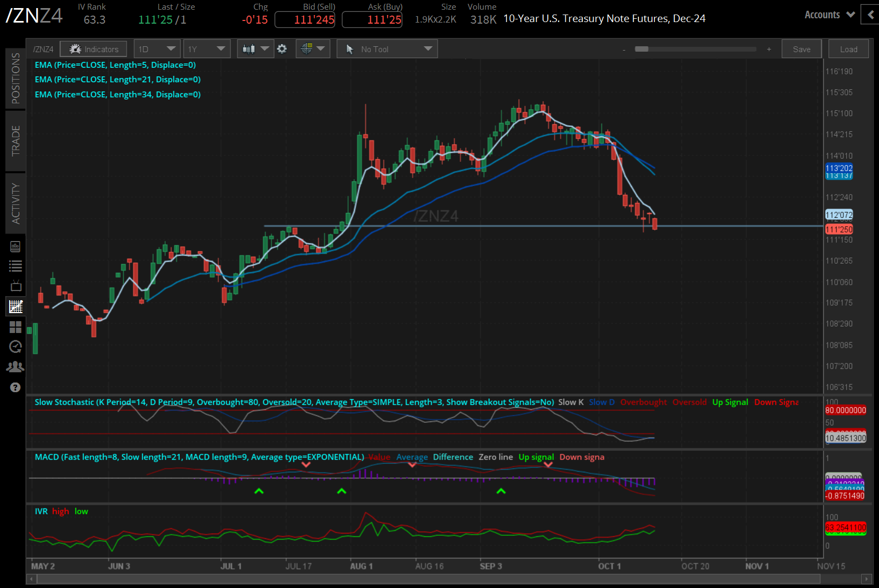The width and height of the screenshot is (879, 588).
Task: Open the list view icon in sidebar
Action: tap(16, 266)
